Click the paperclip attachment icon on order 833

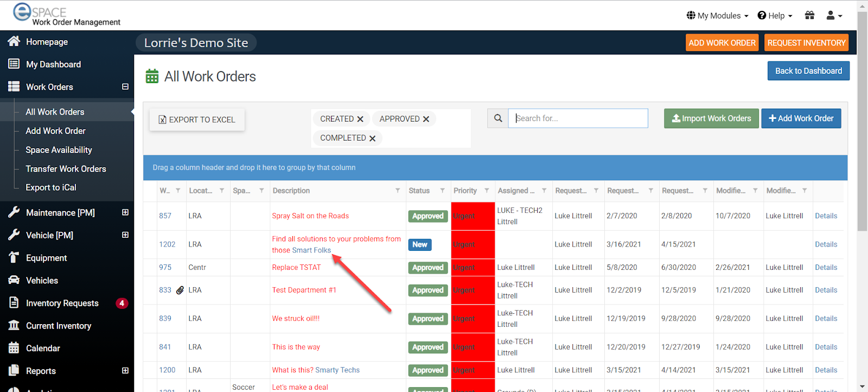[180, 290]
